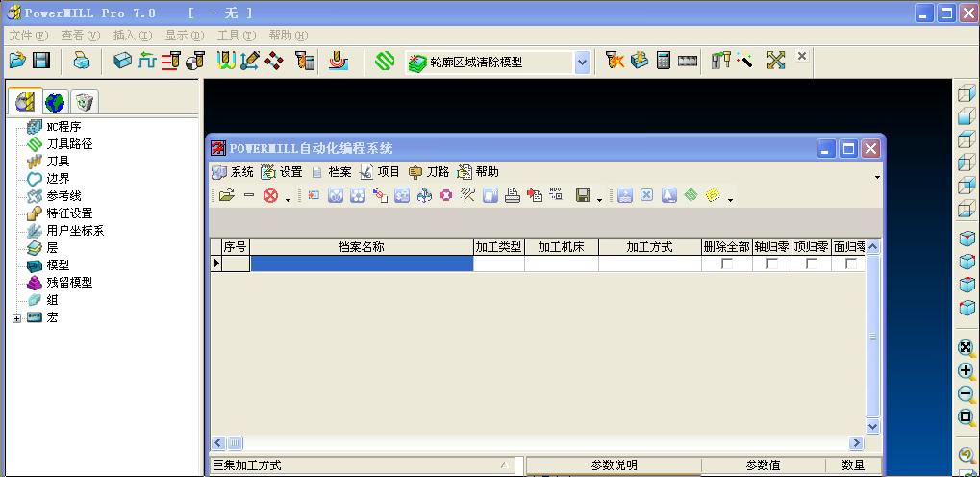The height and width of the screenshot is (477, 980).
Task: Open 设置 menu in automation window
Action: [x=281, y=172]
